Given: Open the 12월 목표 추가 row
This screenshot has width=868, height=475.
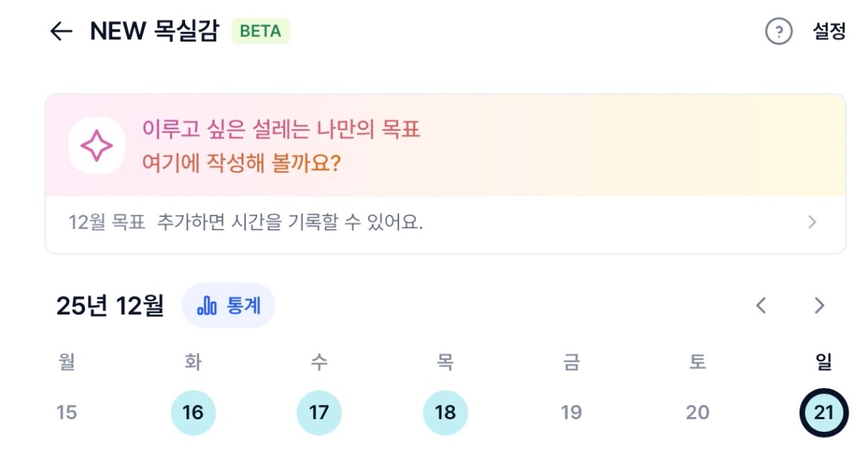Looking at the screenshot, I should (x=245, y=222).
